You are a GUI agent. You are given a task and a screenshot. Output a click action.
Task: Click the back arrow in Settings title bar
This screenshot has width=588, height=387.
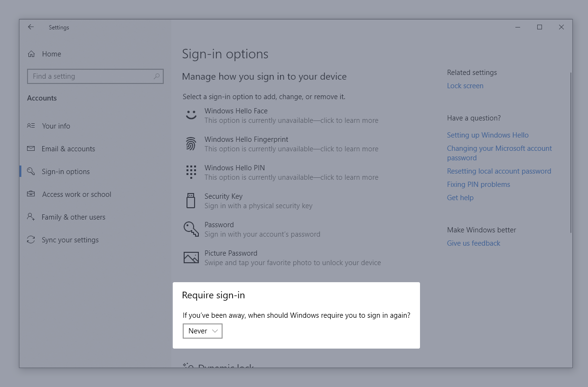31,27
